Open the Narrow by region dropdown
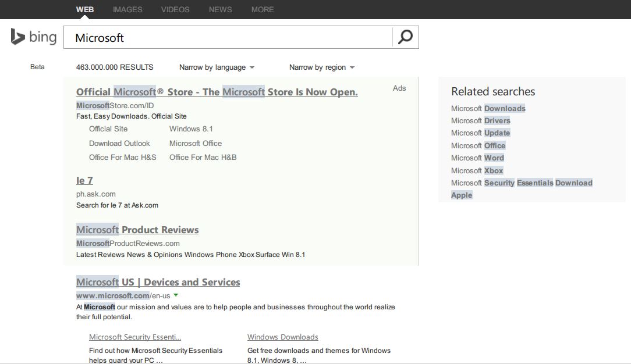631x364 pixels. [x=321, y=67]
